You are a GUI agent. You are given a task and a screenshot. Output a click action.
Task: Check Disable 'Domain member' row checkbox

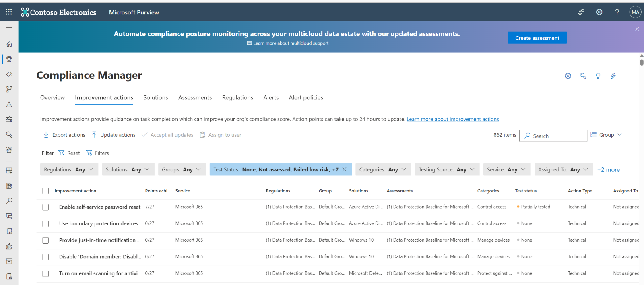tap(45, 257)
